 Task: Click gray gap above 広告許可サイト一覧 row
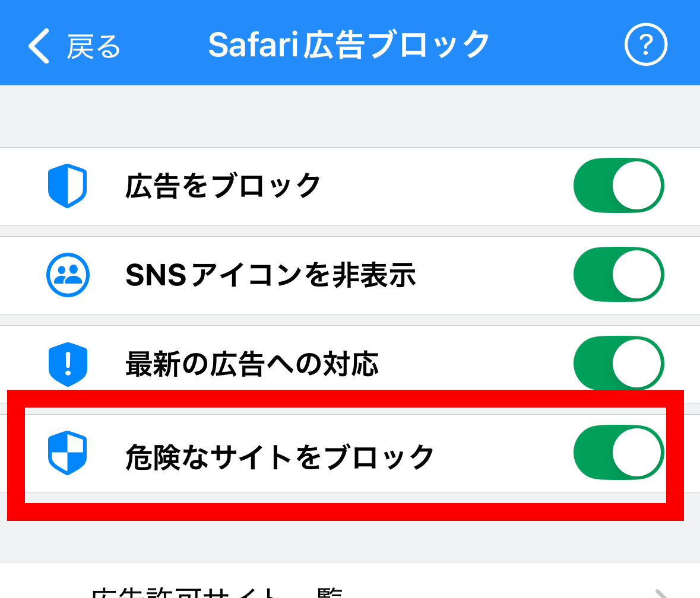coord(350,541)
